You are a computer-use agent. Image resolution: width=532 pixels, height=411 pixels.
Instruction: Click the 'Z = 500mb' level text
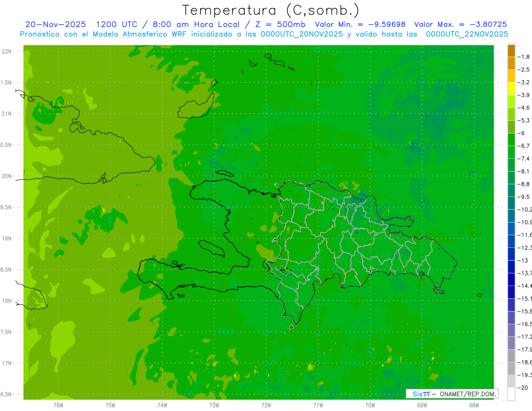point(280,24)
